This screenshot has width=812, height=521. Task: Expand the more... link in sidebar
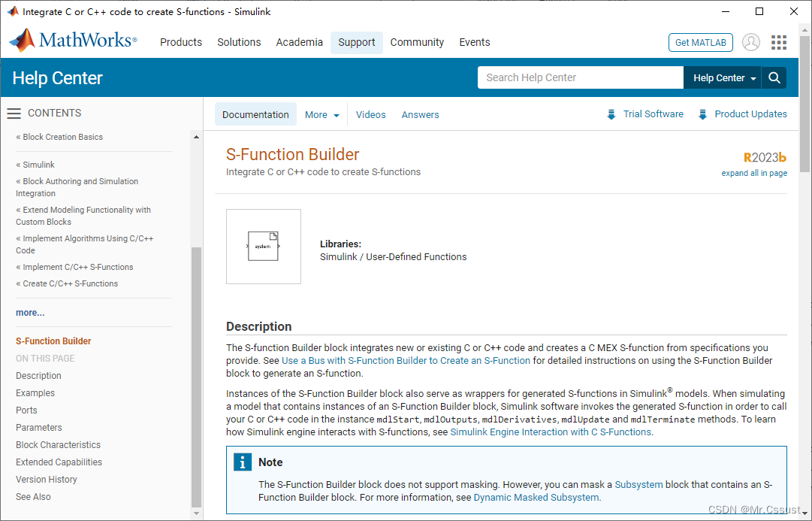[30, 313]
